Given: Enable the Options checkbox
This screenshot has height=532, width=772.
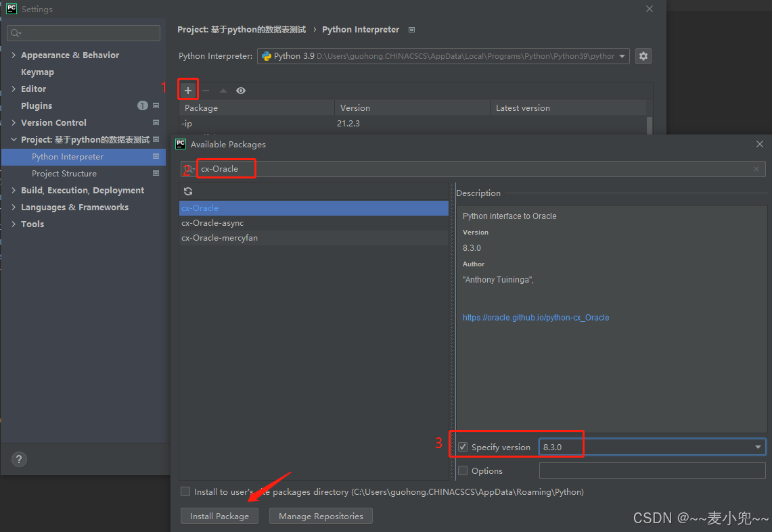Looking at the screenshot, I should tap(463, 470).
